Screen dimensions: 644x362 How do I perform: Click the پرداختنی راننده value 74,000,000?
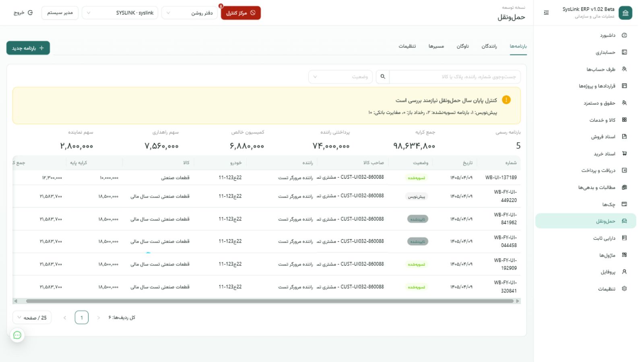coord(331,146)
